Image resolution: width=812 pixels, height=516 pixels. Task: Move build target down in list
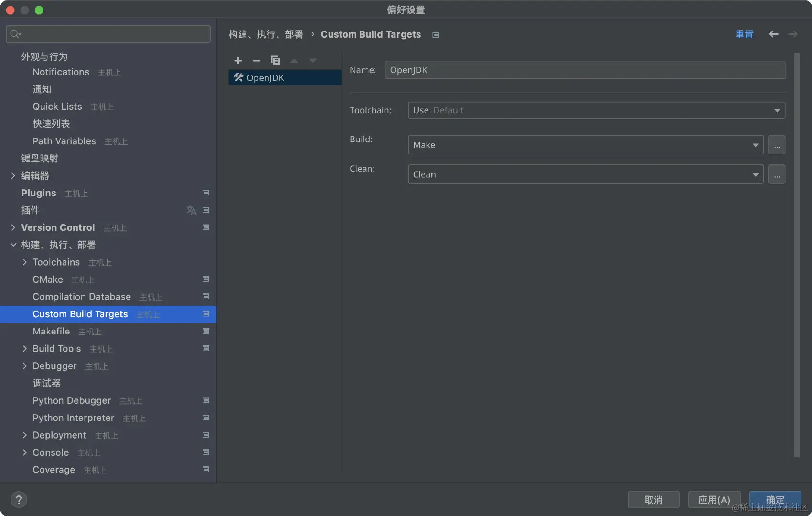click(313, 61)
